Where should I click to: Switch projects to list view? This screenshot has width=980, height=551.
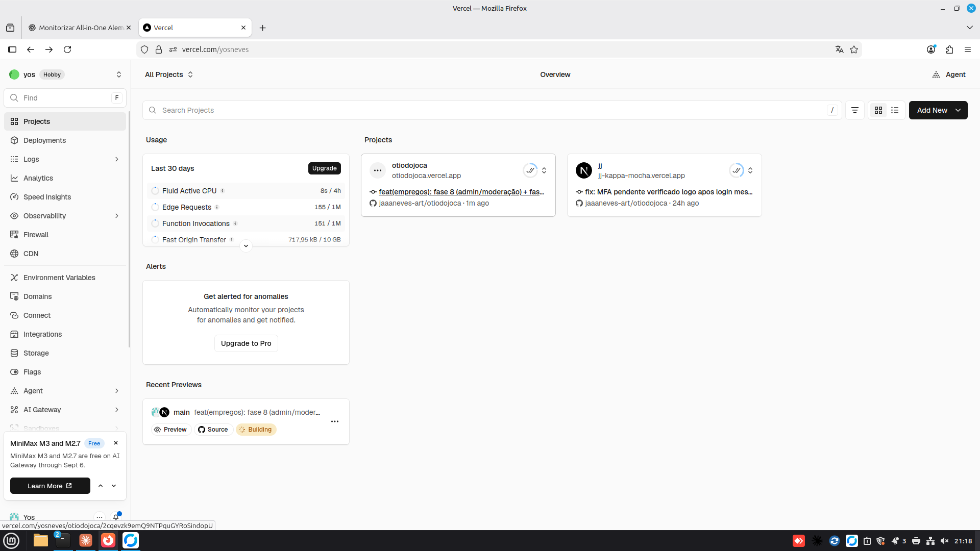click(x=895, y=110)
